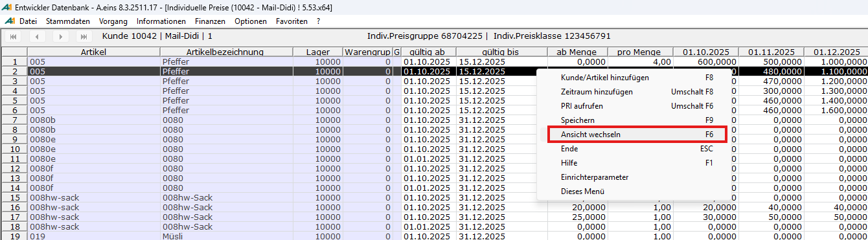Select row number 1 header
The width and height of the screenshot is (868, 240).
tap(14, 61)
